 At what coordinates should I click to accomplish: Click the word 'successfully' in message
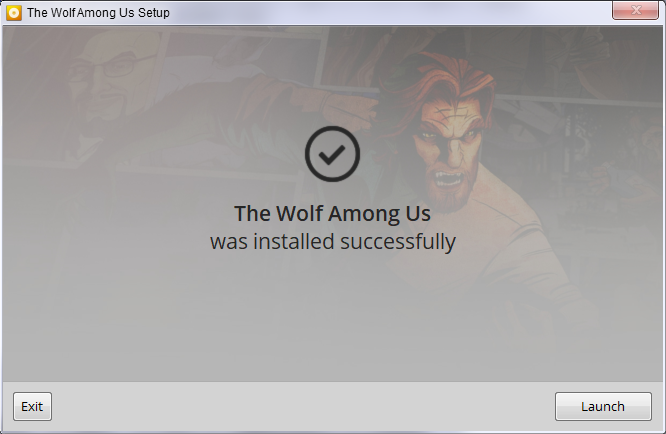click(x=398, y=242)
